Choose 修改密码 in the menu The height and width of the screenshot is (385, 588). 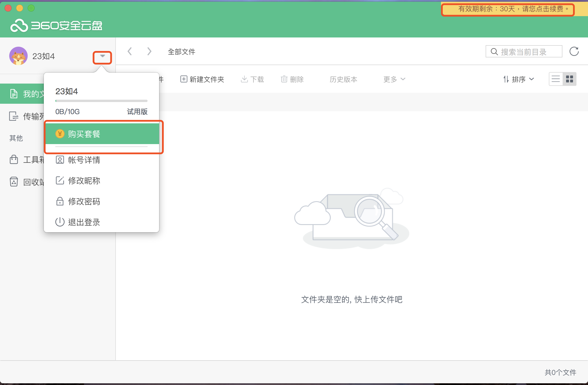101,201
